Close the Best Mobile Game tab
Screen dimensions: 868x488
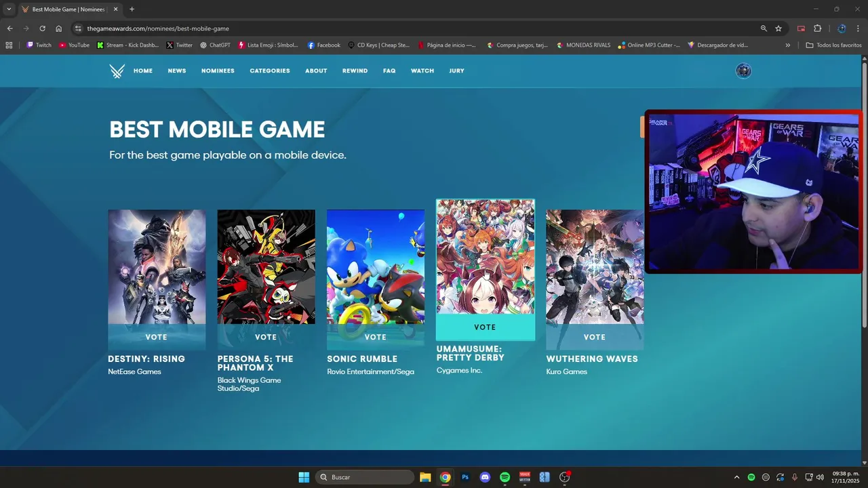[x=115, y=9]
